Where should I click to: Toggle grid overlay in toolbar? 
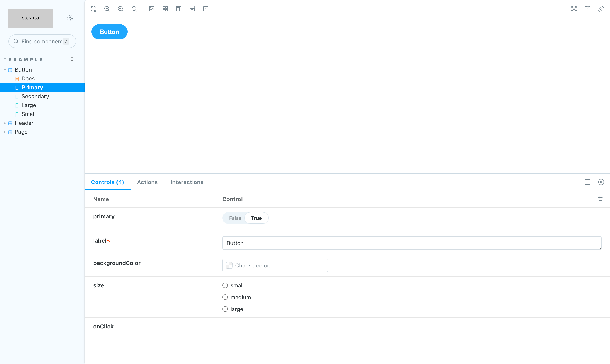click(165, 9)
